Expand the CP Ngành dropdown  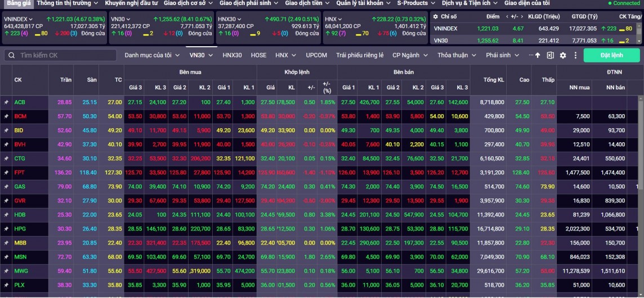[410, 56]
